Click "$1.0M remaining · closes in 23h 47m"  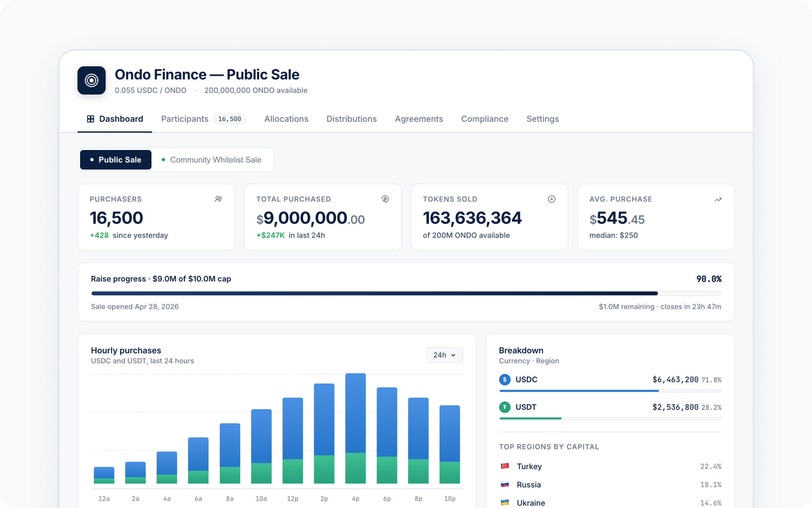point(660,306)
